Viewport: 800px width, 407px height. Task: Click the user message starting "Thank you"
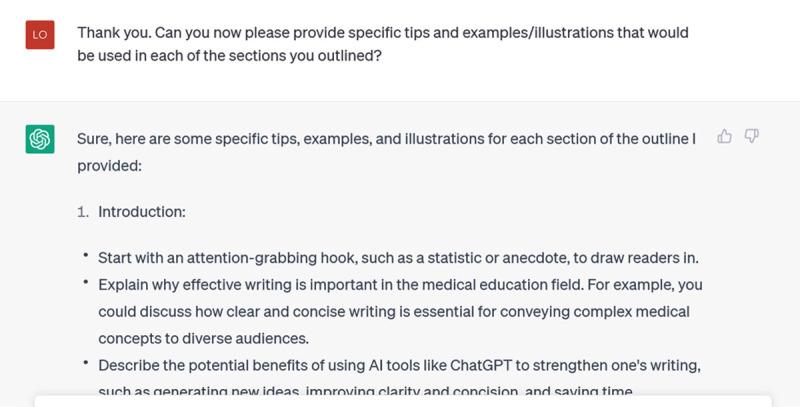[382, 44]
